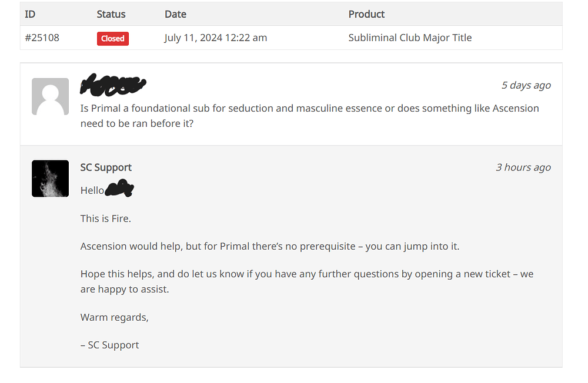Click the Warm regards, line
The height and width of the screenshot is (383, 588).
[x=115, y=317]
